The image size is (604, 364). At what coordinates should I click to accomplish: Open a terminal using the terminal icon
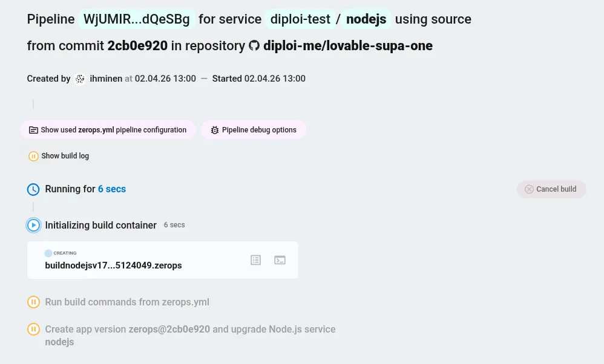click(x=280, y=260)
